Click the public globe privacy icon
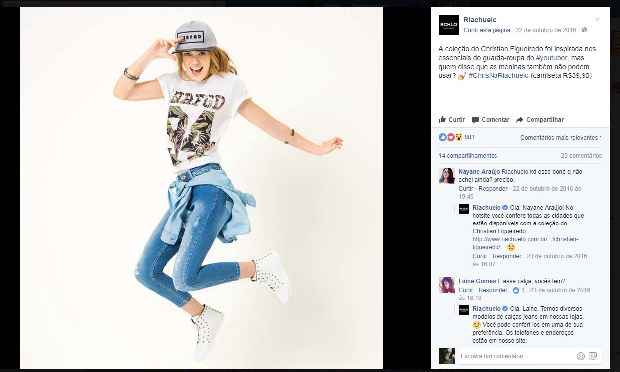Screen dimensions: 620x372 (x=584, y=30)
